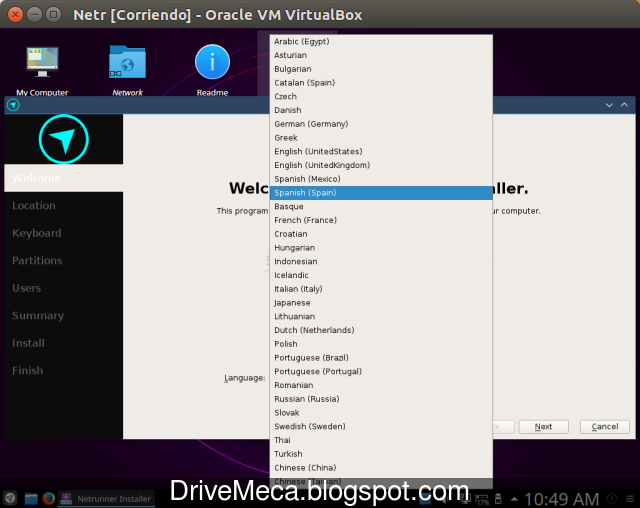
Task: Pick Spanish (Mexico)
Action: tap(381, 179)
